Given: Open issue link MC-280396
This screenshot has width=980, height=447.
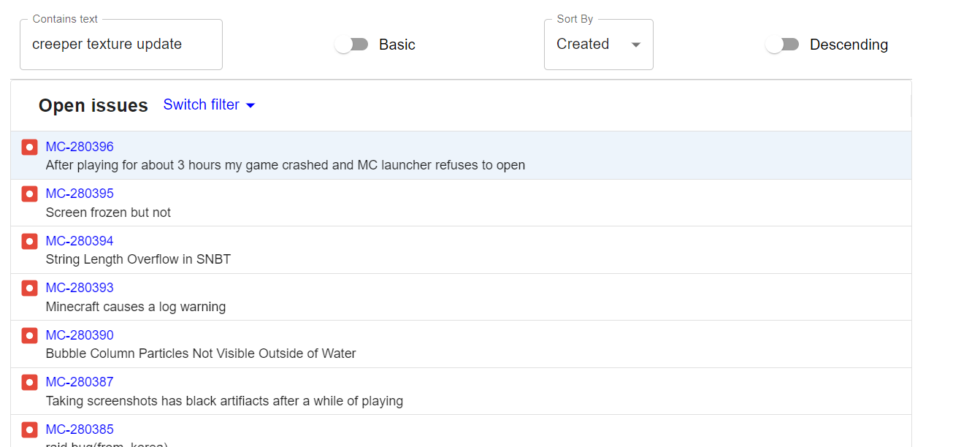Looking at the screenshot, I should (x=80, y=147).
